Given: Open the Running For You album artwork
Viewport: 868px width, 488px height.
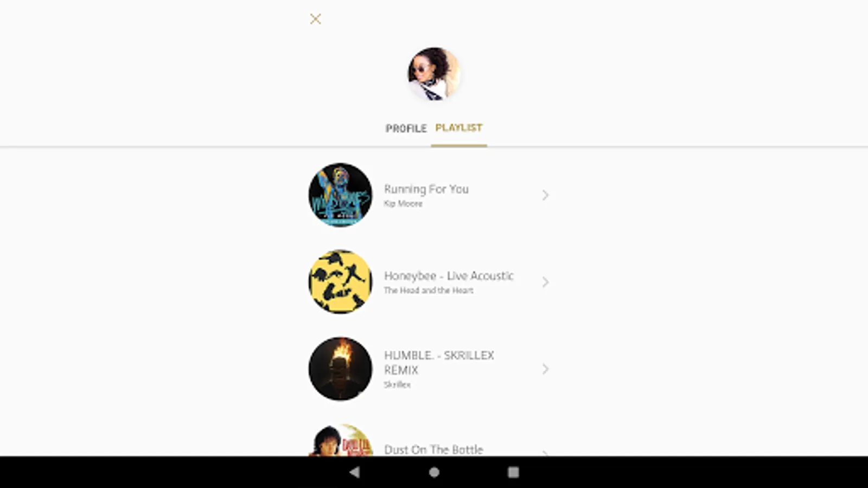Looking at the screenshot, I should point(341,195).
